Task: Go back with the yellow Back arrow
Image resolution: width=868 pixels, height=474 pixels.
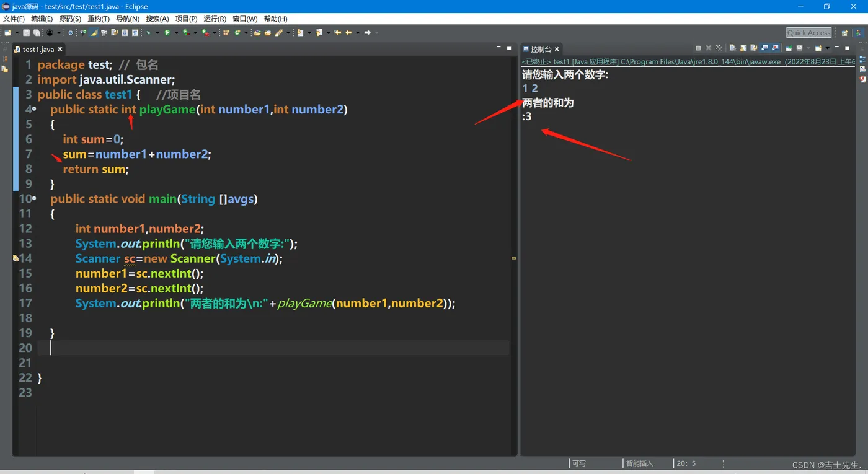Action: pos(348,32)
